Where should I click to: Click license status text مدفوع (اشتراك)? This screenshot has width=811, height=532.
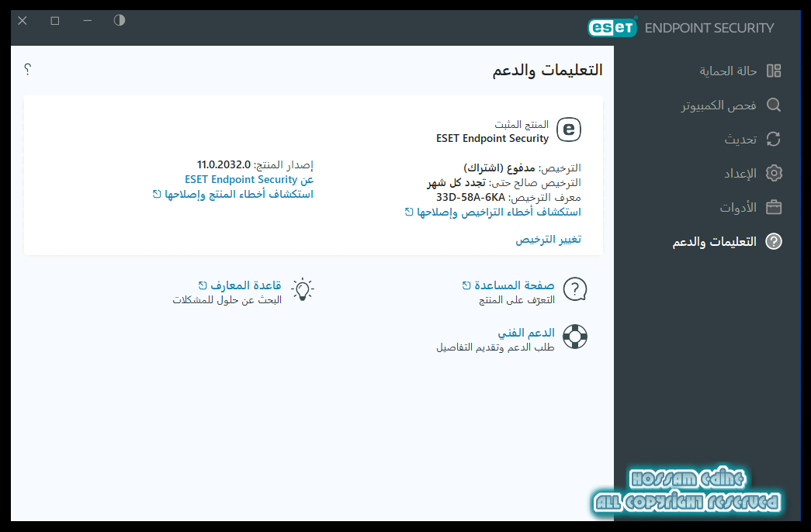pos(499,168)
